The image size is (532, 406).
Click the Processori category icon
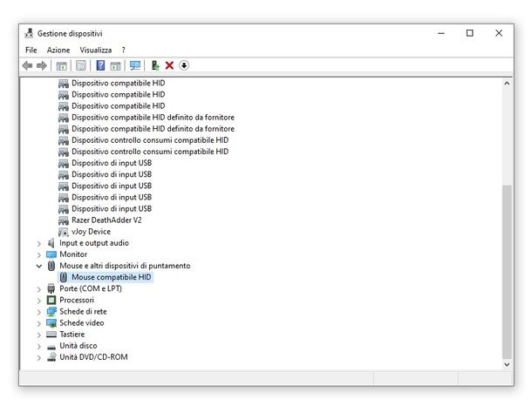pyautogui.click(x=51, y=300)
